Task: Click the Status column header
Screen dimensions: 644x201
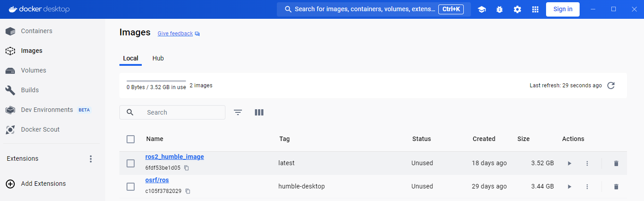Action: click(x=421, y=139)
